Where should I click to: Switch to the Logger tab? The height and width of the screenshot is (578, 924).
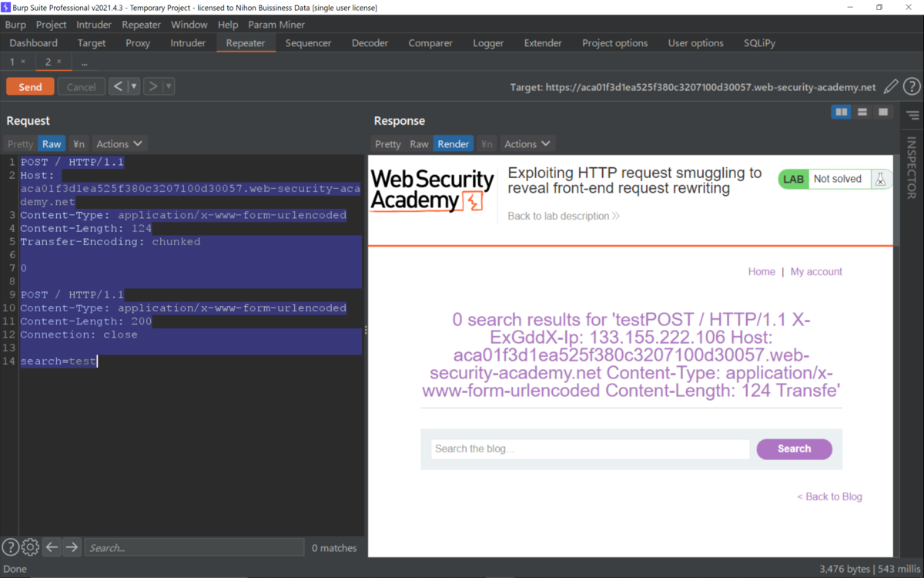(488, 43)
